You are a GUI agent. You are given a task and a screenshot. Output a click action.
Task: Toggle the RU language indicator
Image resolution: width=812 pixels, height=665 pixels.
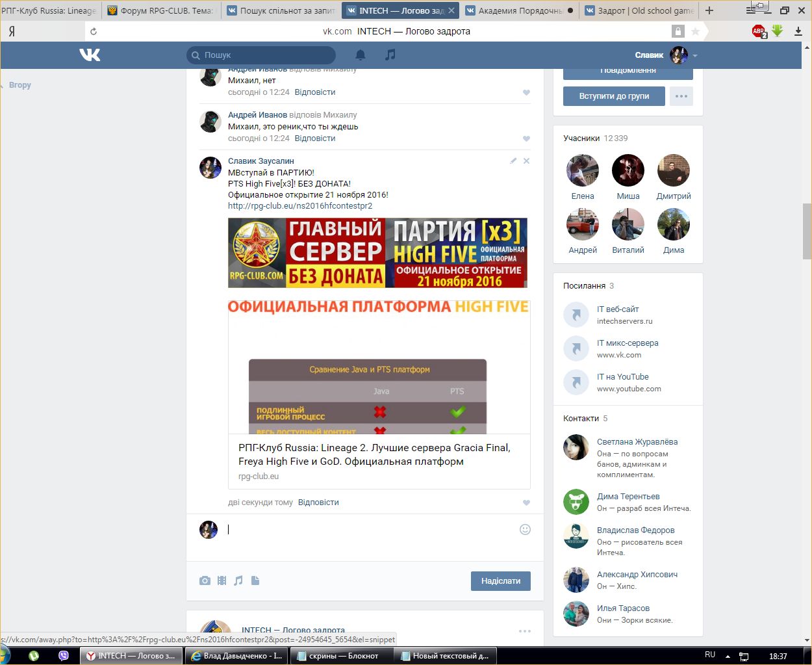tap(710, 655)
